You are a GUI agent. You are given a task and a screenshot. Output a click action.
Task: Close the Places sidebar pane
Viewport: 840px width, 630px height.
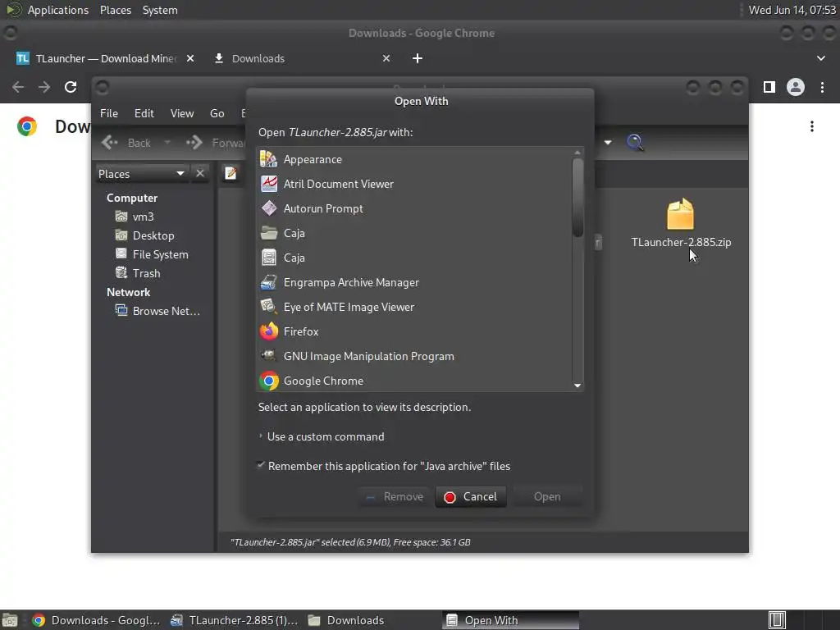click(x=200, y=174)
